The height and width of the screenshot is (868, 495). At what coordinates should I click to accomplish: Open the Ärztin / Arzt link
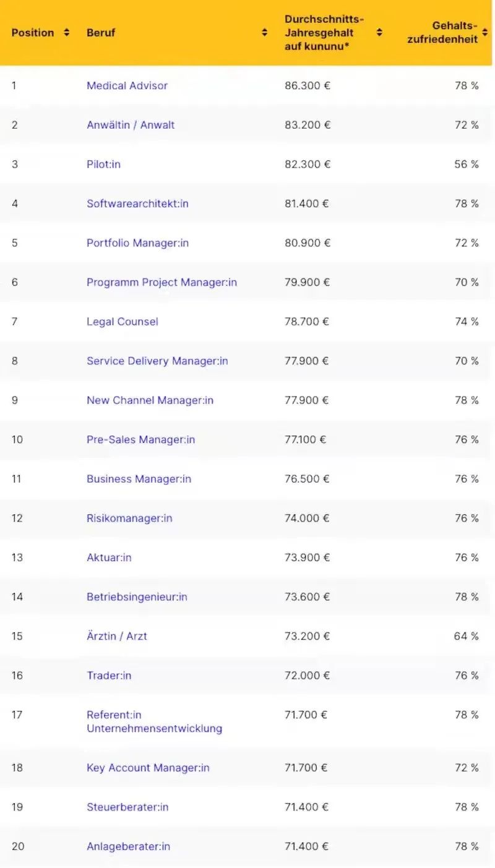pyautogui.click(x=117, y=636)
